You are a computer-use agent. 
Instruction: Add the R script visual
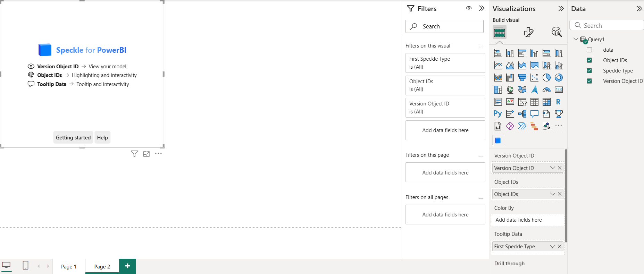(559, 102)
